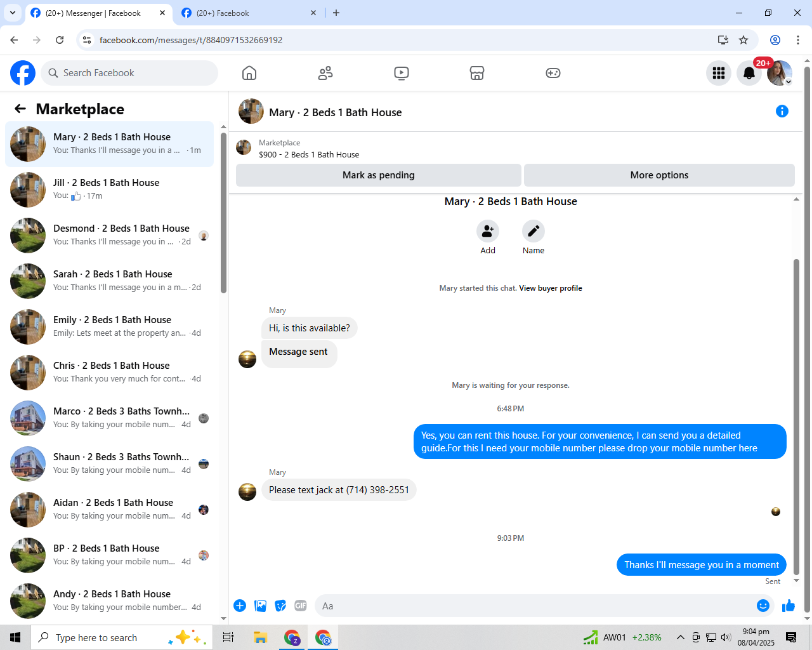Screen dimensions: 812x650
Task: Open account profile picture menu
Action: 780,73
